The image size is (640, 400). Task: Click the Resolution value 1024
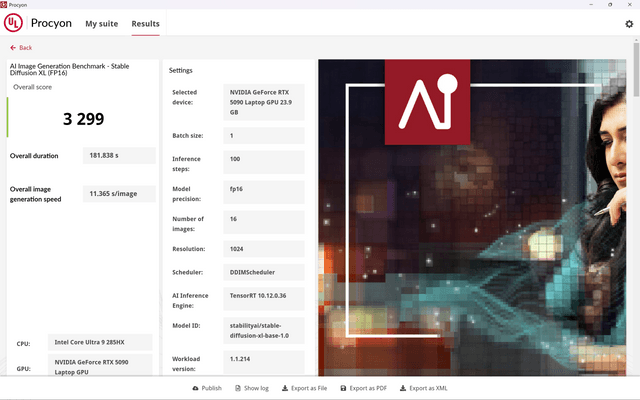tap(264, 249)
